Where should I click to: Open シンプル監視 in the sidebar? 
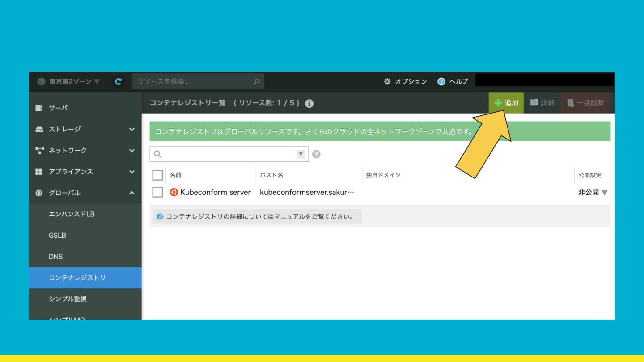(85, 299)
